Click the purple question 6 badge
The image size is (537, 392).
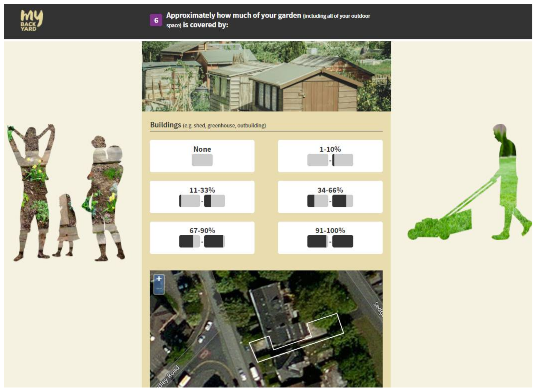tap(156, 20)
